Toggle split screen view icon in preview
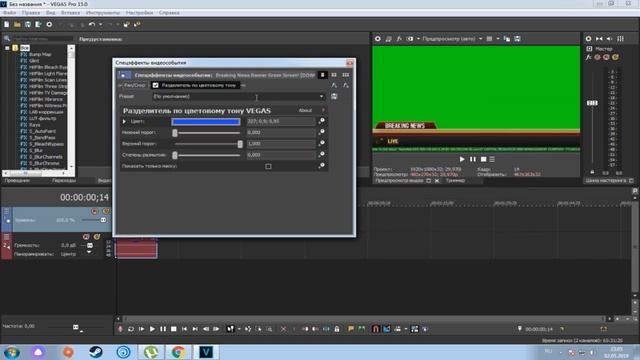Screen dimensions: 640x360 [x=410, y=39]
